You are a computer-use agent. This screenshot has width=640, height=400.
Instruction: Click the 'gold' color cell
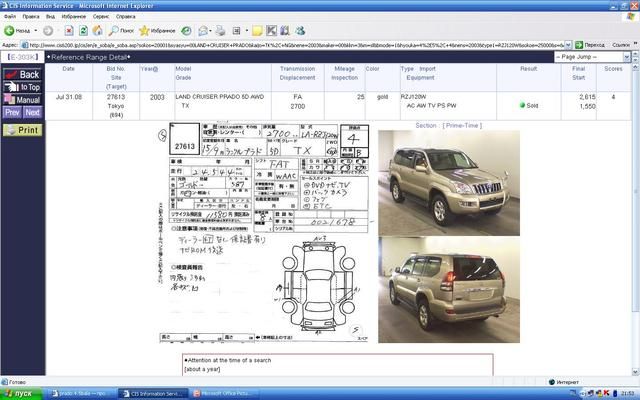pos(382,97)
